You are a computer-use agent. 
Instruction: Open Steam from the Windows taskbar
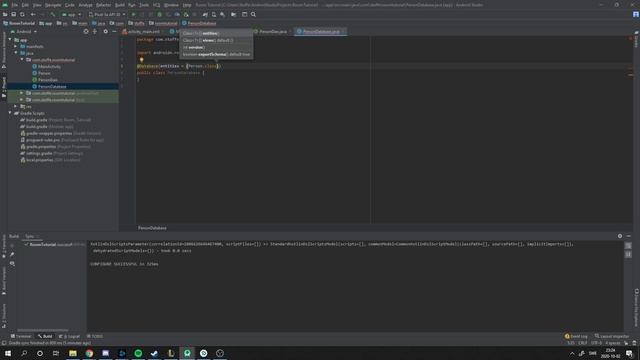pos(154,353)
